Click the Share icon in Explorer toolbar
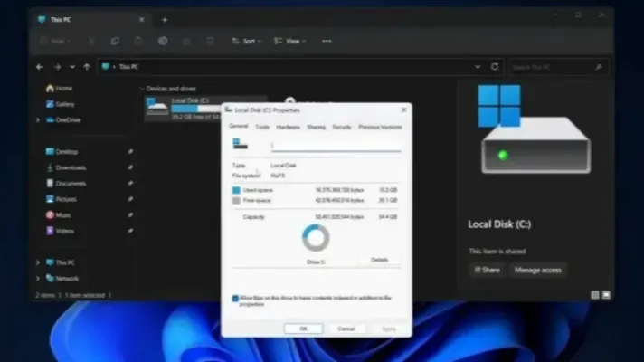644x362 pixels. coord(186,41)
